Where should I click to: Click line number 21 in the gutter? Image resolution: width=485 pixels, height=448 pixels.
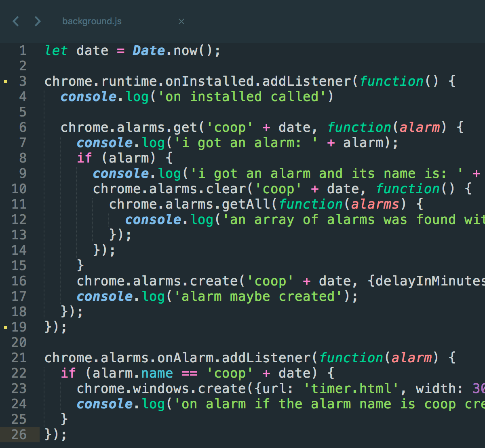[19, 358]
